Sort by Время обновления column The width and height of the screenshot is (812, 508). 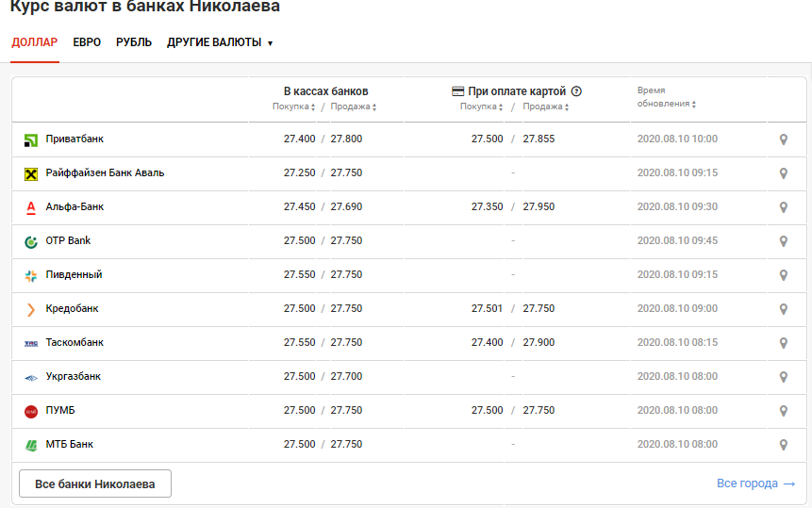coord(666,104)
